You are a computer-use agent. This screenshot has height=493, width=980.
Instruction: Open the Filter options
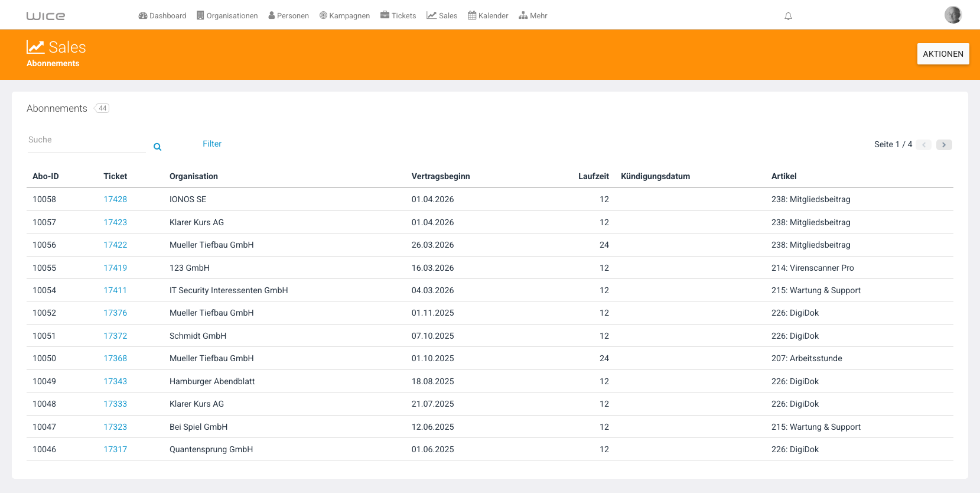(212, 144)
